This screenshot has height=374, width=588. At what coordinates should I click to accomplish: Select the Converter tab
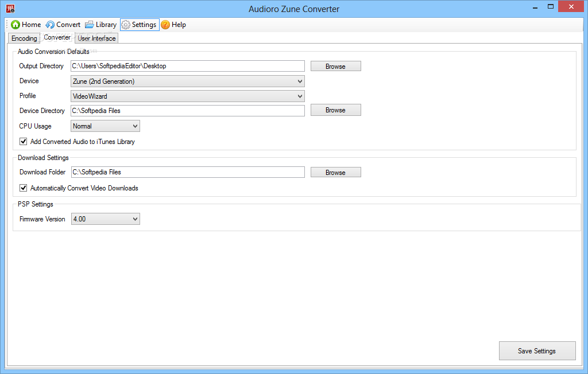click(57, 37)
